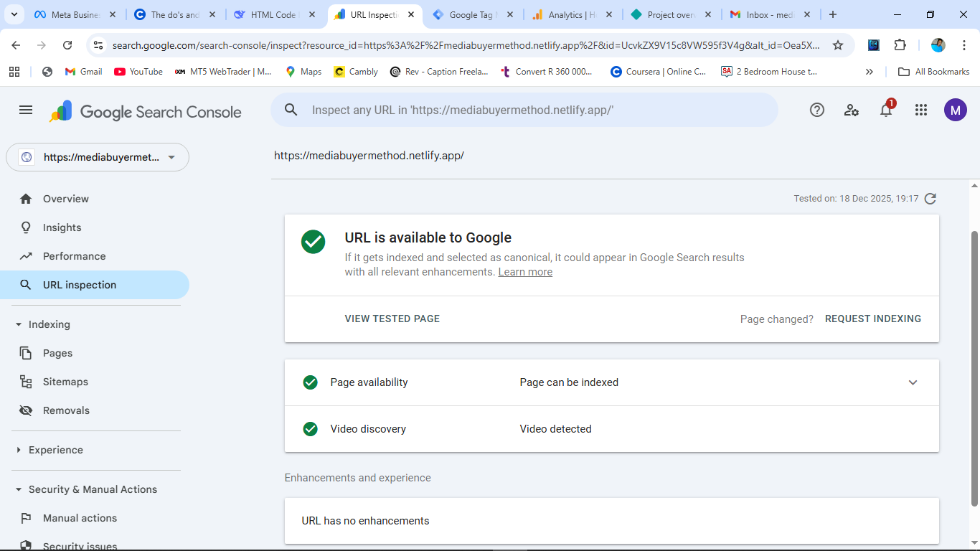Switch to the Google Tag tab
The width and height of the screenshot is (980, 551).
tap(473, 14)
